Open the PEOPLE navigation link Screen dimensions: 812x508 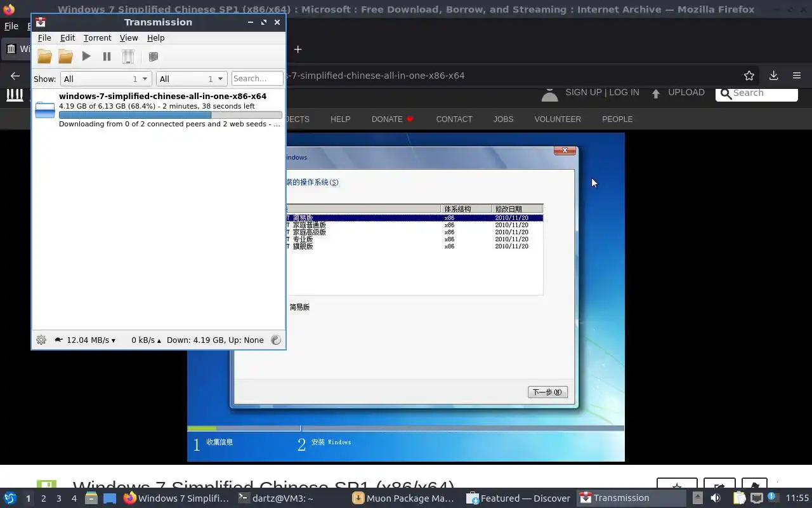coord(617,119)
